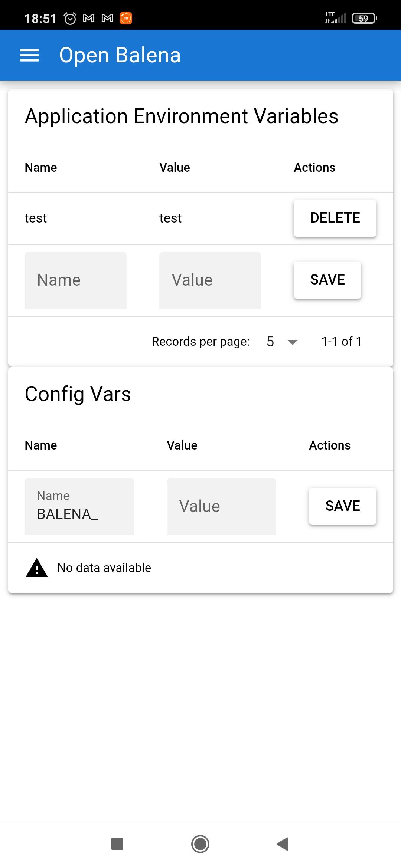Focus the environment variable Name input
The height and width of the screenshot is (868, 401).
coord(75,280)
